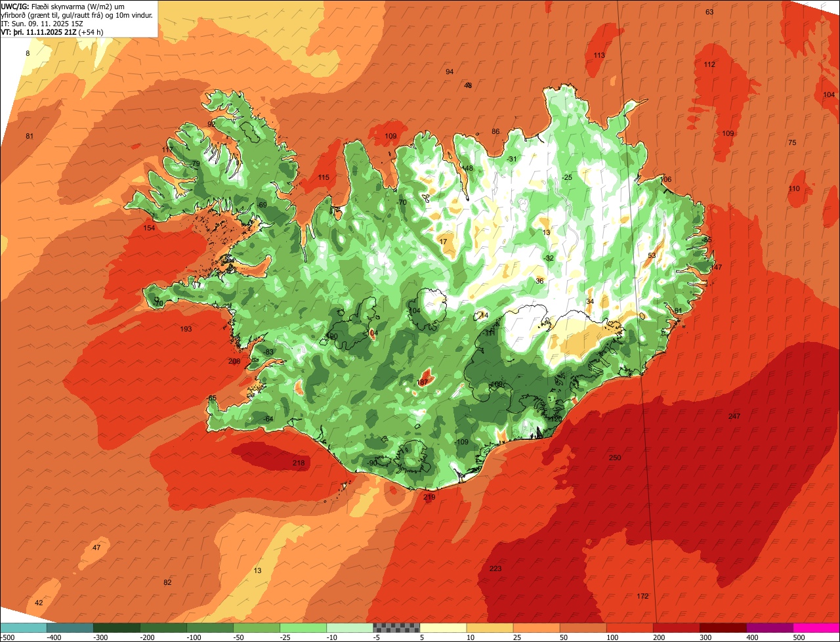This screenshot has width=840, height=642.
Task: Click the legend swatch between -500 and -400
Action: pyautogui.click(x=23, y=628)
